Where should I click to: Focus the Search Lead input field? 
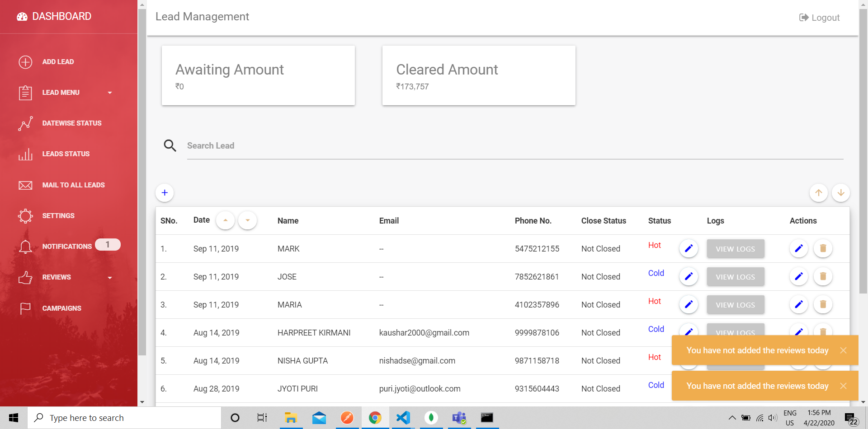[x=515, y=146]
